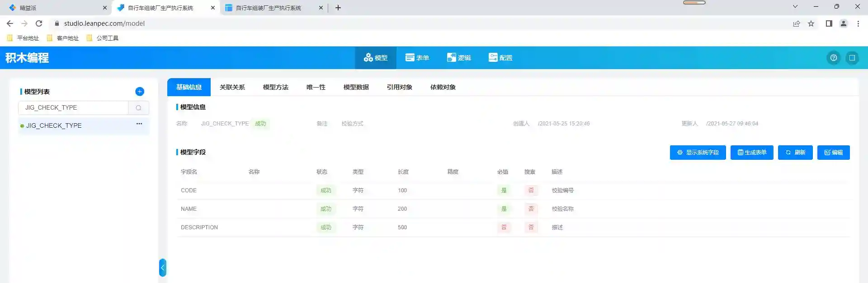Open the 逻辑 module
This screenshot has height=283, width=868.
(x=459, y=58)
